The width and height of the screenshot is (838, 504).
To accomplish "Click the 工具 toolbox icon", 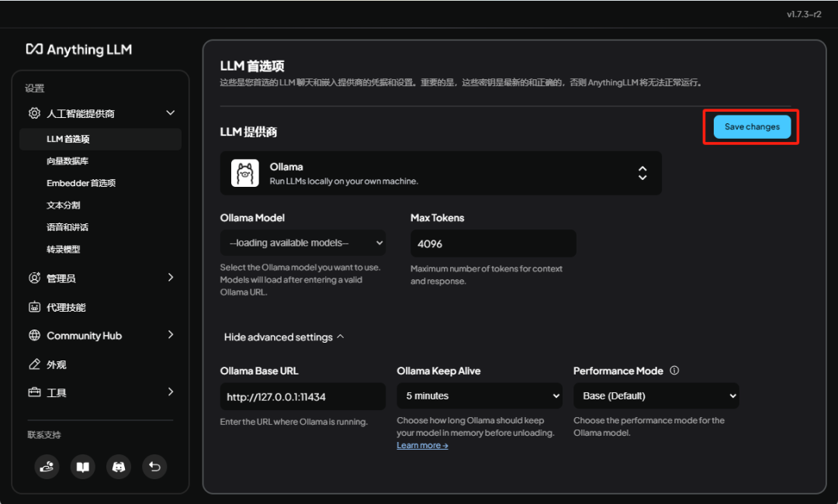I will click(x=34, y=392).
